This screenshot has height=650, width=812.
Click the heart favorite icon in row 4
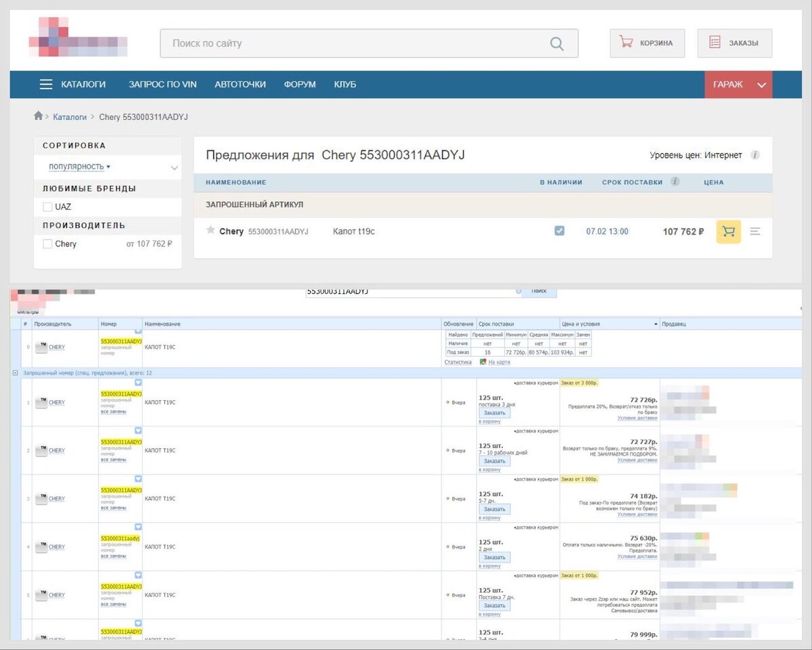tap(138, 527)
